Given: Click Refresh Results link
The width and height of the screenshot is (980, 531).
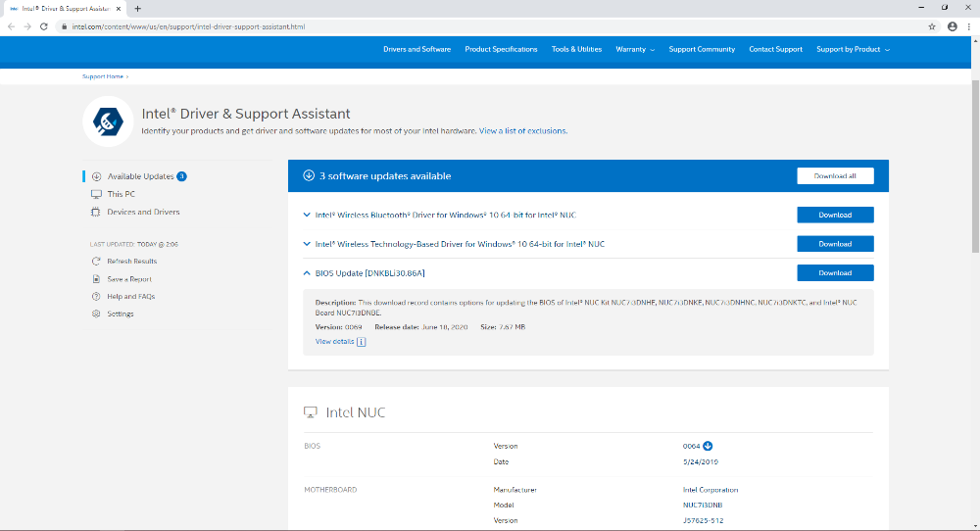Looking at the screenshot, I should (132, 262).
